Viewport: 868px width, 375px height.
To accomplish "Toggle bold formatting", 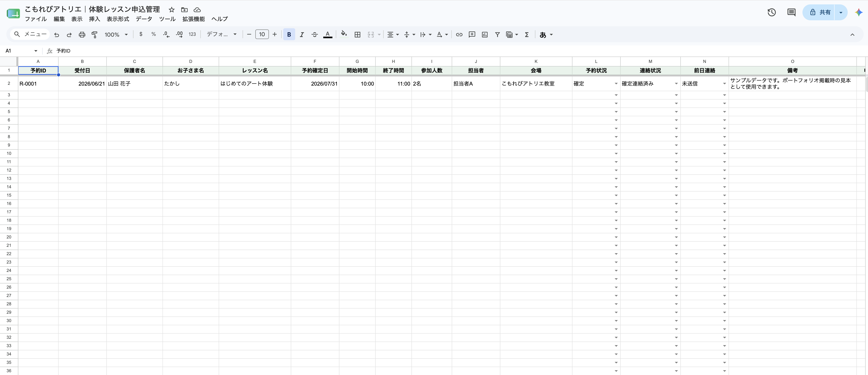I will 289,34.
